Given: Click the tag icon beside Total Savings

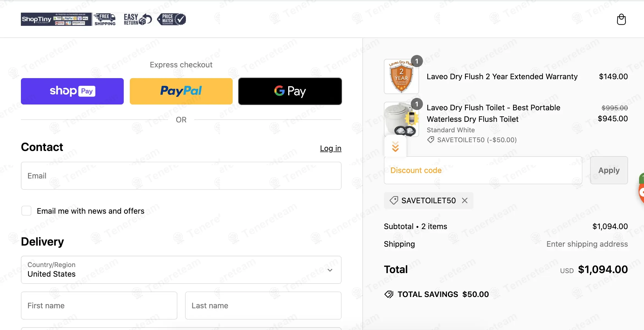Looking at the screenshot, I should coord(389,294).
